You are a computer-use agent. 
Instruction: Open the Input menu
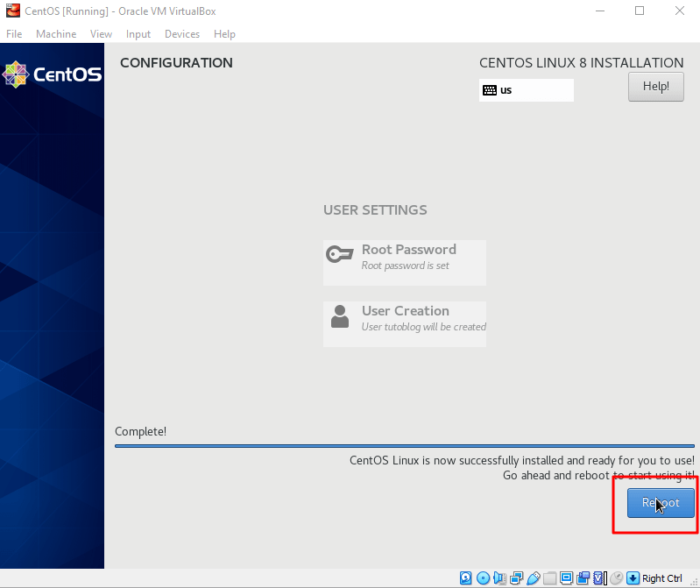pos(138,34)
